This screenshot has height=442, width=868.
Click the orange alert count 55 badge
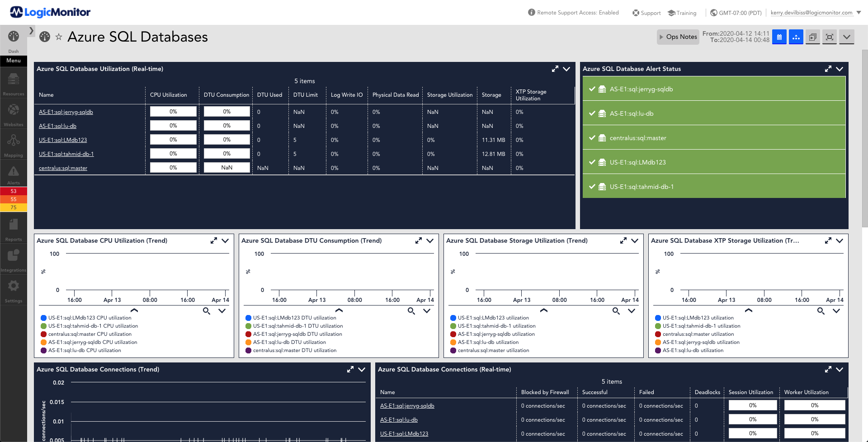click(x=14, y=199)
